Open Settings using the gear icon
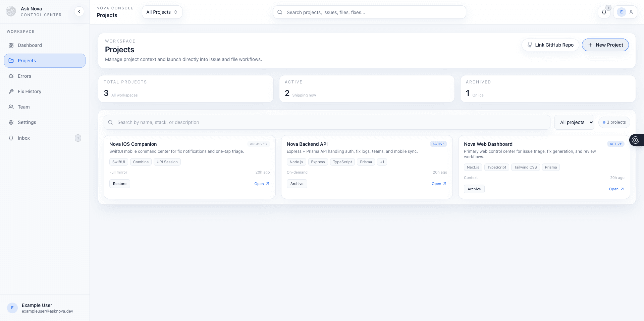 pos(11,122)
